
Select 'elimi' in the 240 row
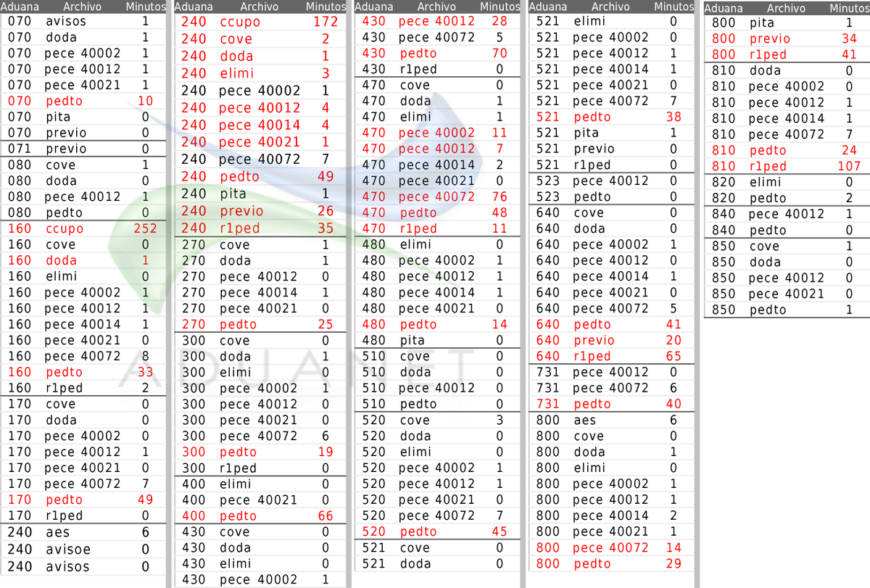tap(236, 74)
